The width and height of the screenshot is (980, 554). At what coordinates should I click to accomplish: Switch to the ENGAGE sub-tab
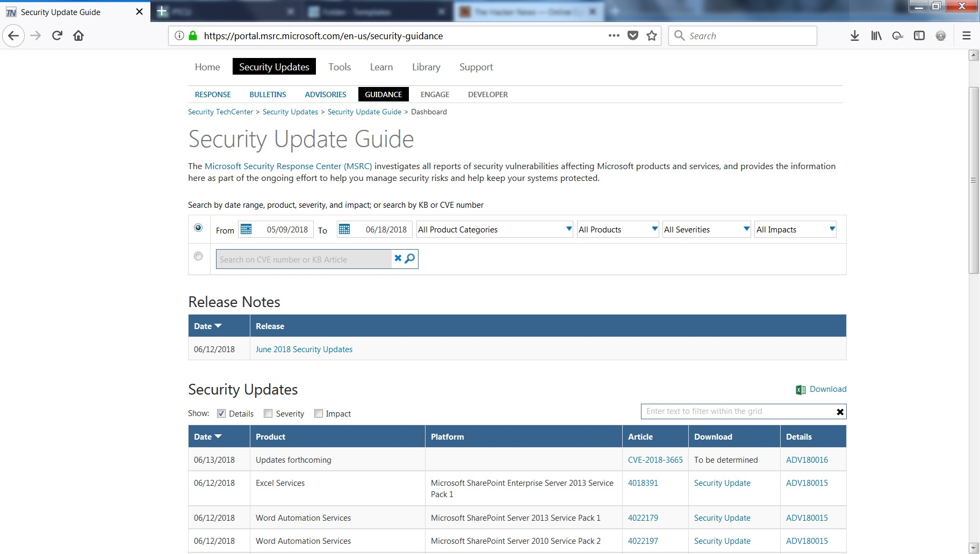[x=435, y=94]
